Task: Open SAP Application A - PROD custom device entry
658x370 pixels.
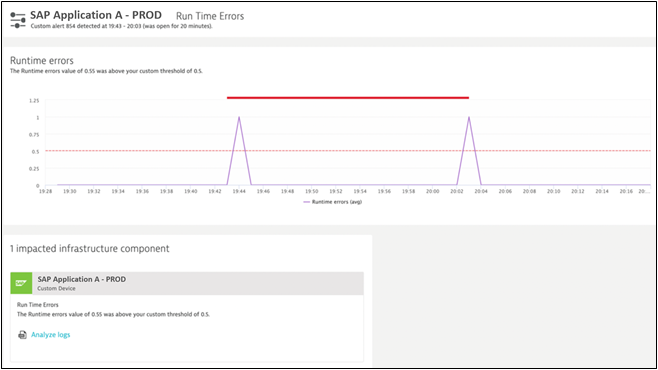Action: 187,283
